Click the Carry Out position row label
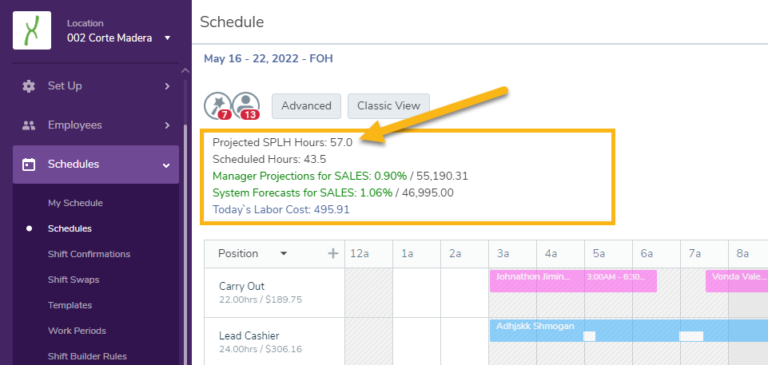The height and width of the screenshot is (365, 768). (242, 286)
